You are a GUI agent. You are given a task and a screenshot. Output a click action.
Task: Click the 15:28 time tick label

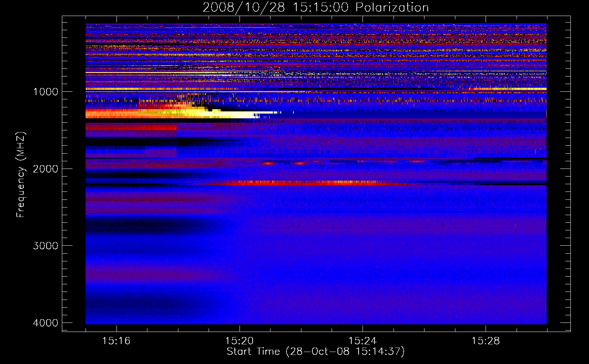486,341
